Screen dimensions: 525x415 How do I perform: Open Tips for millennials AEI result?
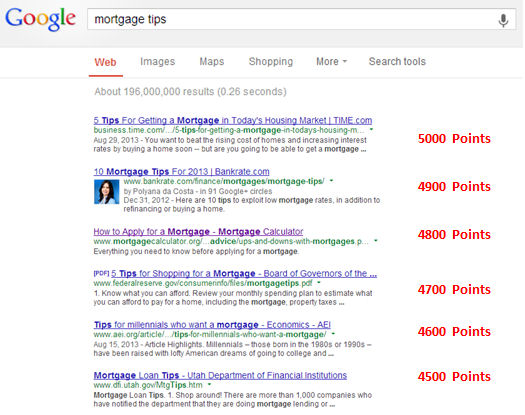click(212, 325)
